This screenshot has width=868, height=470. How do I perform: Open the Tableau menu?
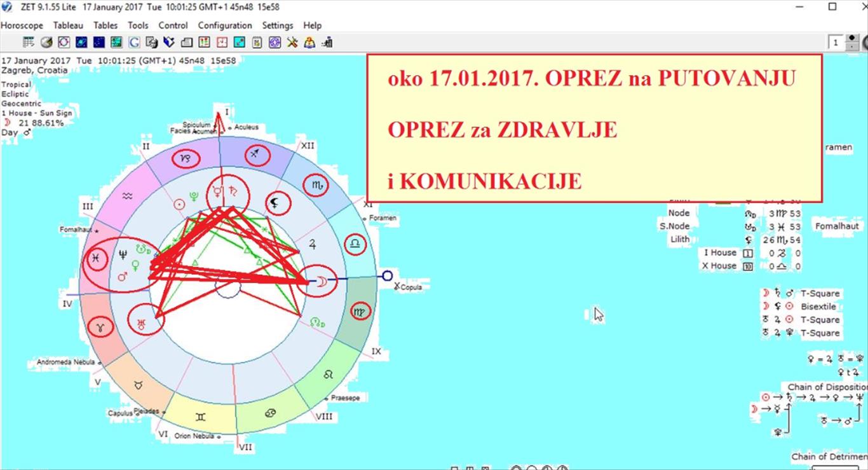pos(68,25)
